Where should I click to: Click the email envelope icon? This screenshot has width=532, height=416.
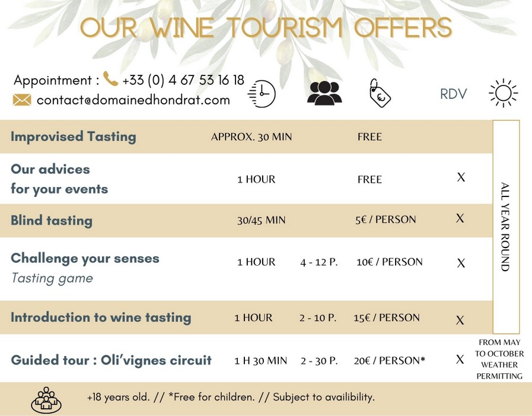click(x=22, y=100)
